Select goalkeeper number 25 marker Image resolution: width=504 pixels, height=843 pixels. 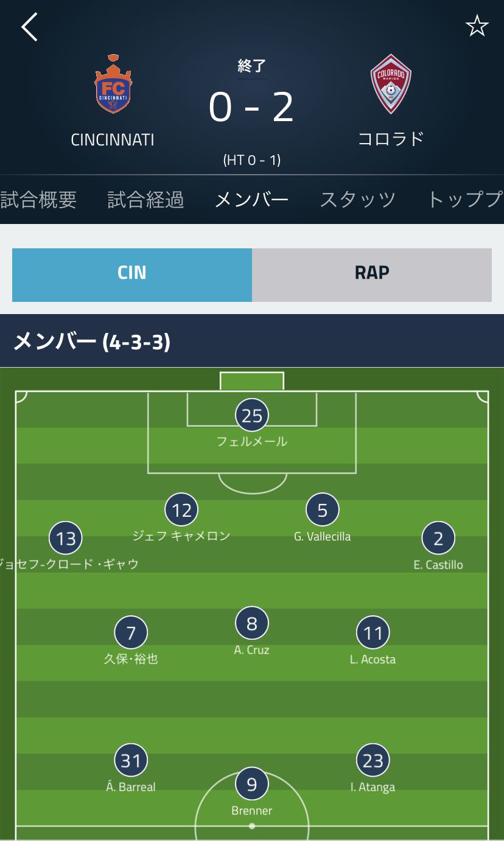pyautogui.click(x=252, y=416)
